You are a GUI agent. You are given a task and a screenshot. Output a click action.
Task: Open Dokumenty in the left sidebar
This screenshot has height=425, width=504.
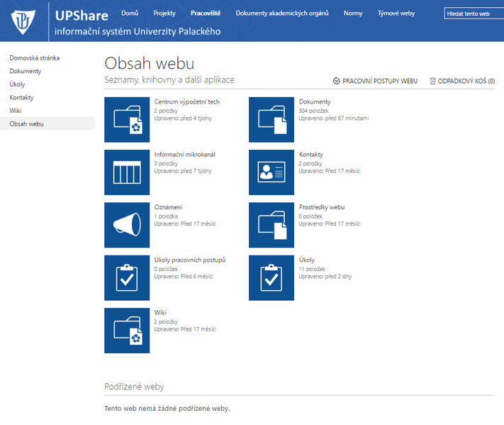(x=26, y=71)
